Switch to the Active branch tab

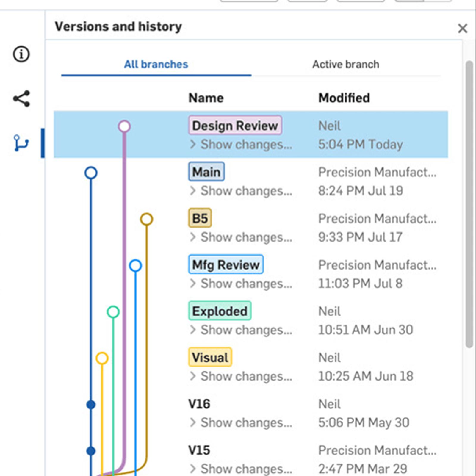[346, 65]
